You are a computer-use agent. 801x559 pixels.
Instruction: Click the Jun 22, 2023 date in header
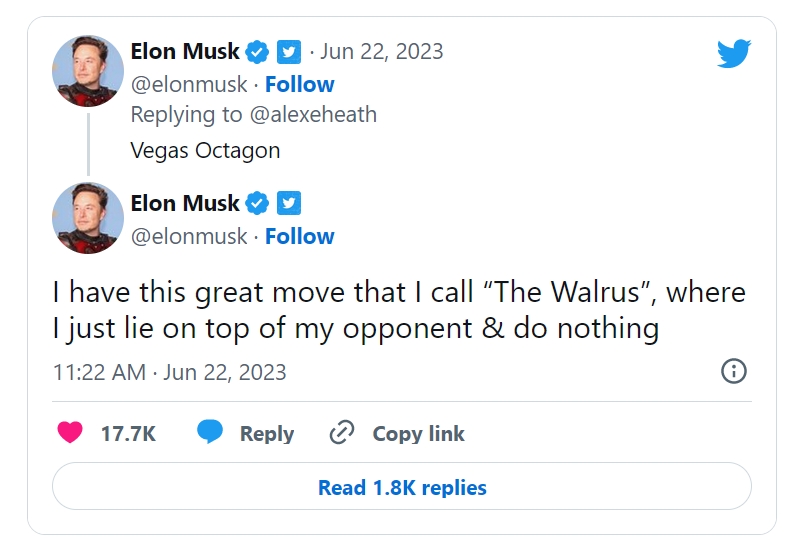point(381,51)
